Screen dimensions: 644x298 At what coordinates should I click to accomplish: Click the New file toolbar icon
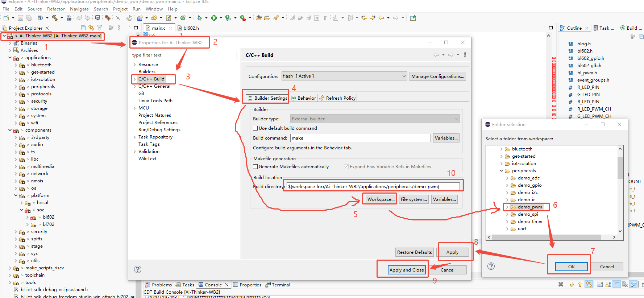coord(6,18)
